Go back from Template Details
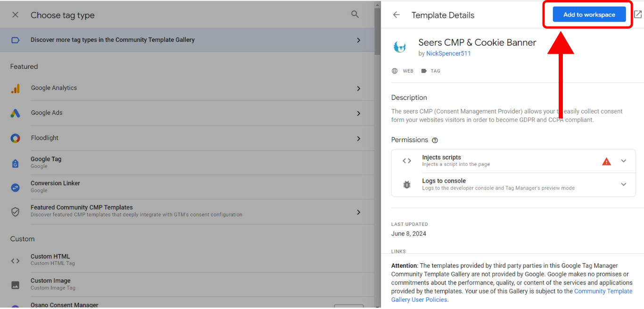This screenshot has width=644, height=309. coord(396,15)
